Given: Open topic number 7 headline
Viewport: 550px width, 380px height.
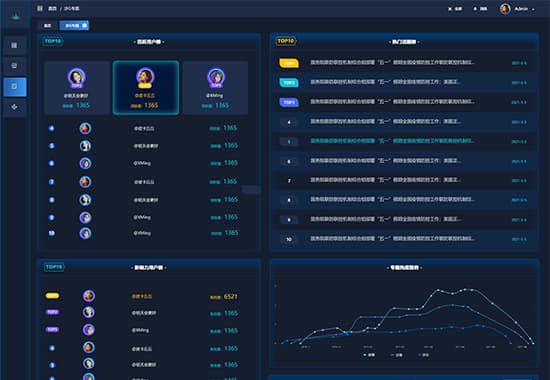Looking at the screenshot, I should coord(385,180).
